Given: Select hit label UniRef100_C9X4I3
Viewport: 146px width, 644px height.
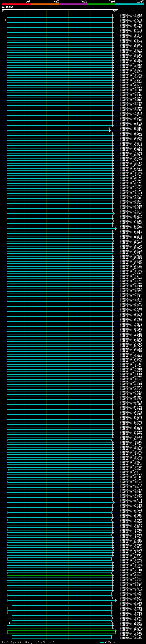Looking at the screenshot, I should click(x=131, y=241).
